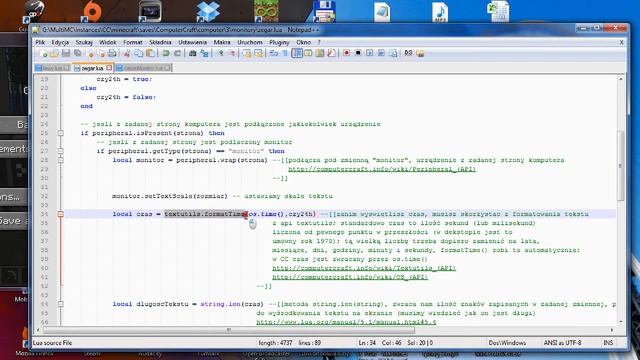Click the Copy toolbar icon
640x360 pixels.
click(138, 53)
